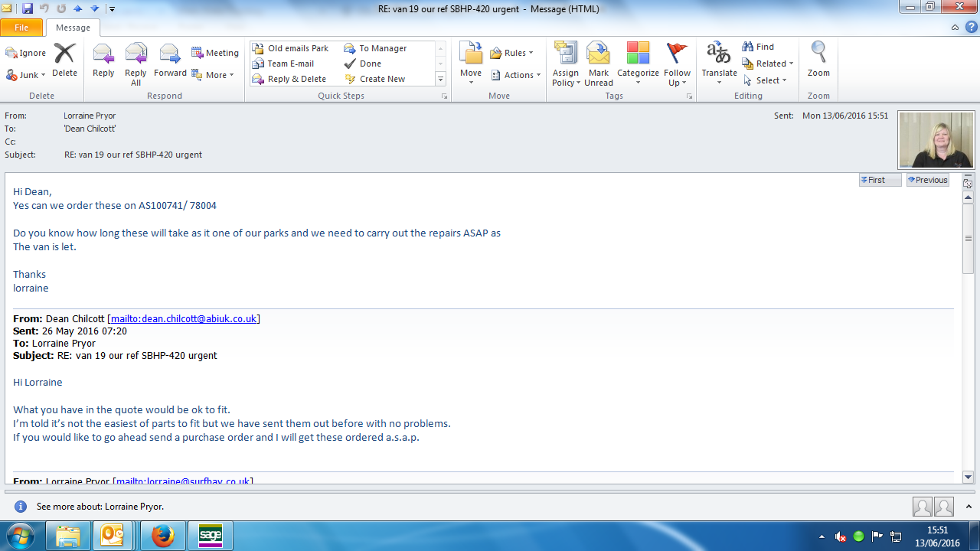Click the muted volume icon in system tray
This screenshot has width=980, height=551.
pos(840,536)
